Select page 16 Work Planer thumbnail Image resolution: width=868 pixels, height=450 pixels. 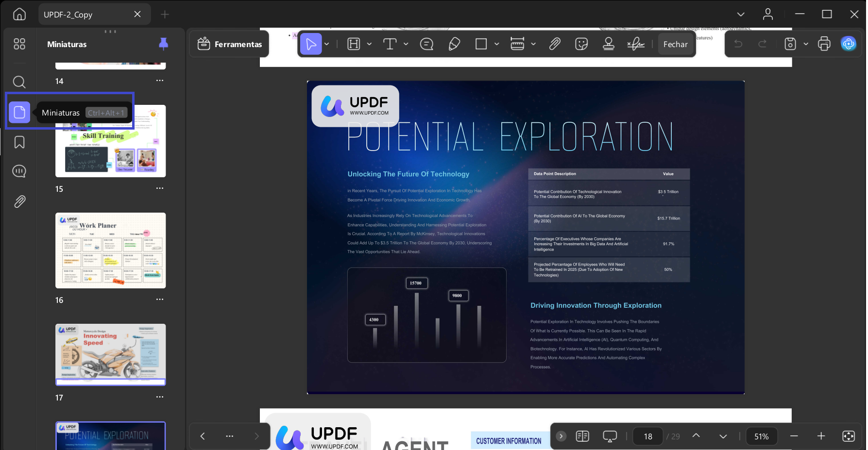111,250
